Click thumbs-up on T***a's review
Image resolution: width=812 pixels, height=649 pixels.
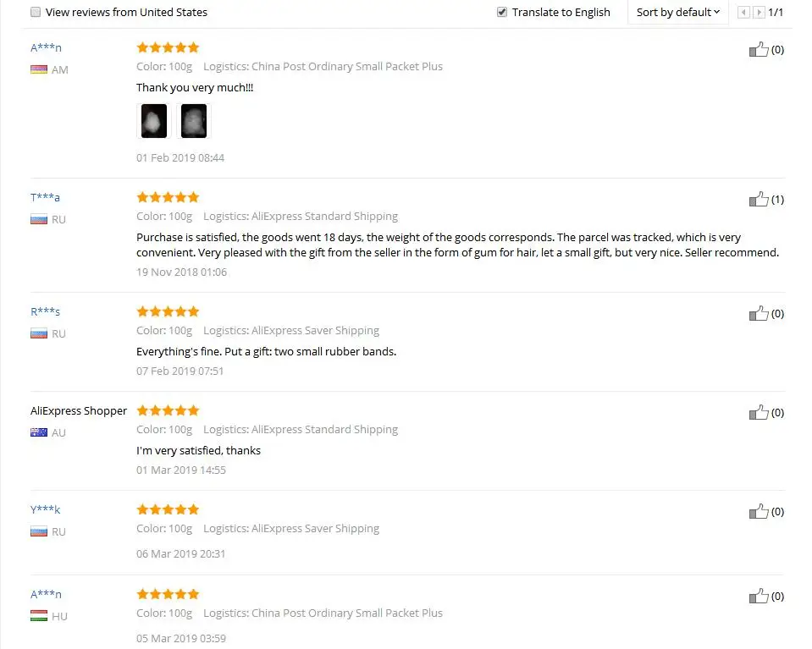click(x=759, y=199)
